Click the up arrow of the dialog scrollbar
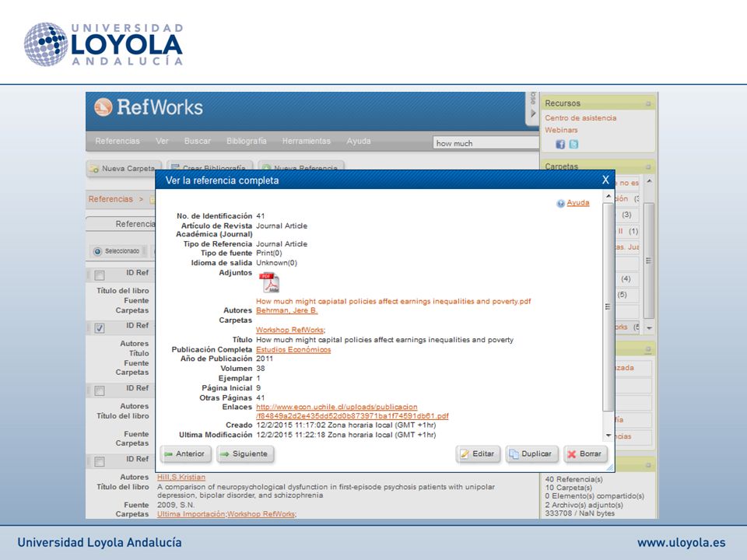 (608, 196)
